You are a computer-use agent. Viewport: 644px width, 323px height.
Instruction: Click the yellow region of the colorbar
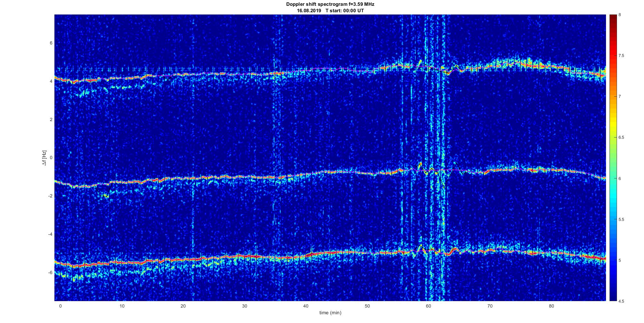coord(613,124)
